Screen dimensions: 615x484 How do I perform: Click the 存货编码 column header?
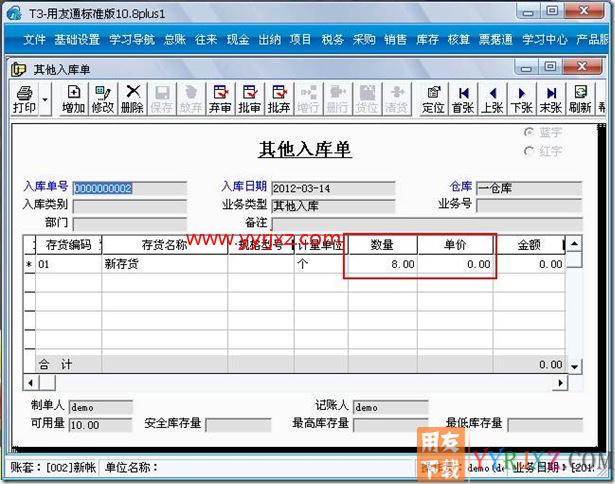pyautogui.click(x=69, y=245)
